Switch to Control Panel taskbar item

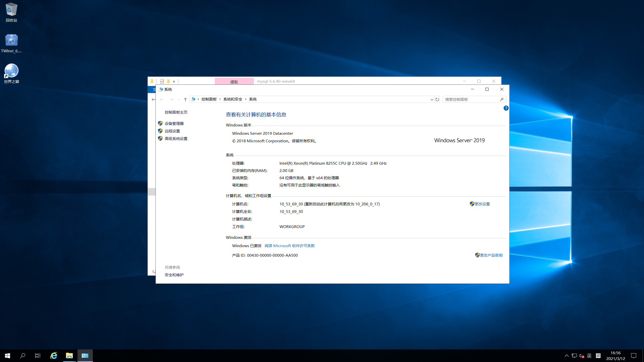click(x=85, y=355)
